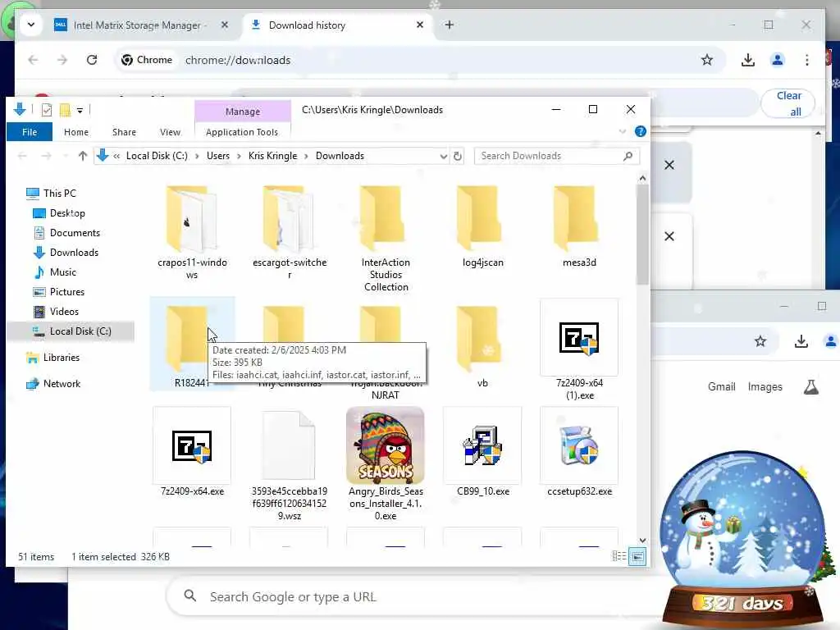Image resolution: width=840 pixels, height=630 pixels.
Task: Open a new Chrome tab
Action: coord(450,25)
